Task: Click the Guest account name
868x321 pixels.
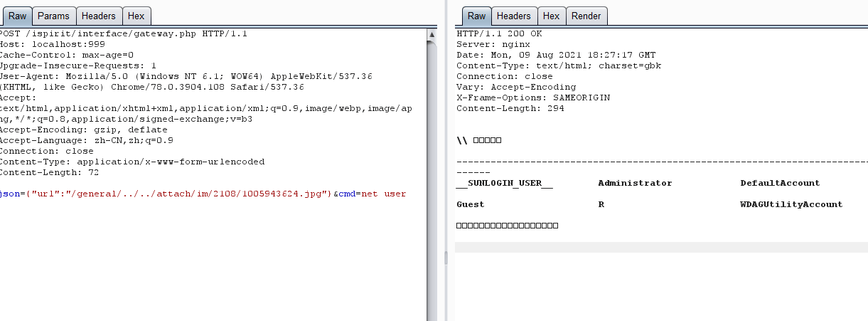Action: 471,204
